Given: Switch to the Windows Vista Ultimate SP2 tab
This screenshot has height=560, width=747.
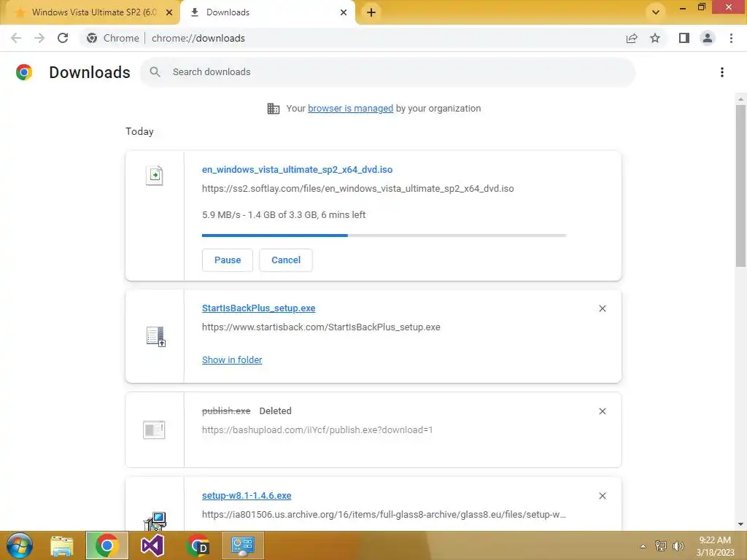Looking at the screenshot, I should 90,12.
